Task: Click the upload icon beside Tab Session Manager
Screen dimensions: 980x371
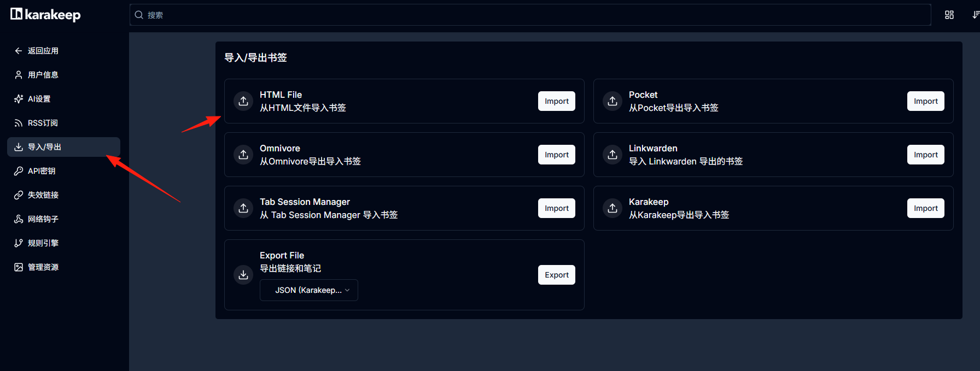Action: tap(243, 208)
